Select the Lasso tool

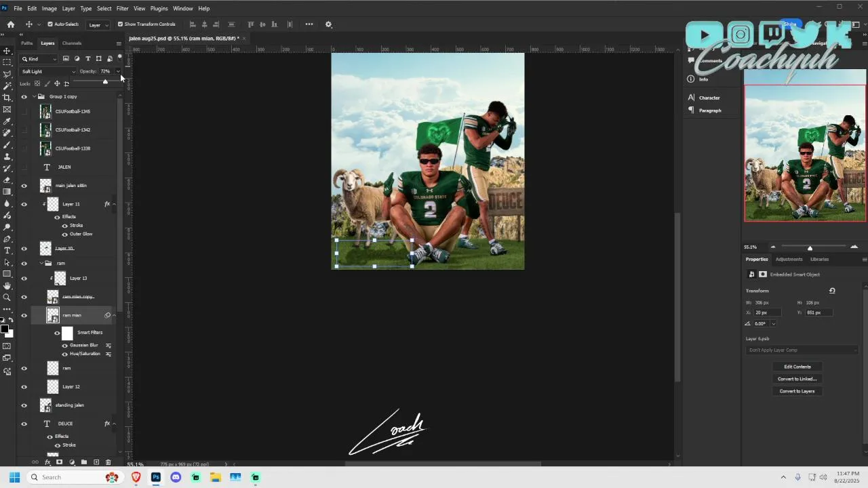pos(7,74)
